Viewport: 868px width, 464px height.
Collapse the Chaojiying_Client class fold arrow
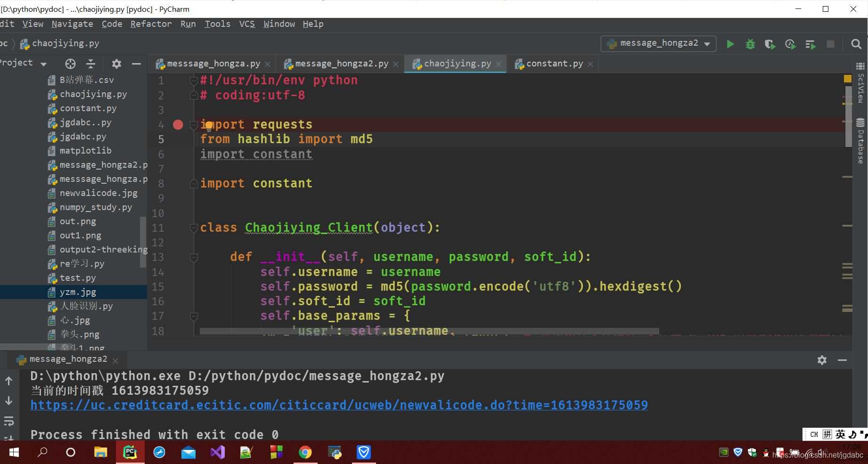coord(194,228)
